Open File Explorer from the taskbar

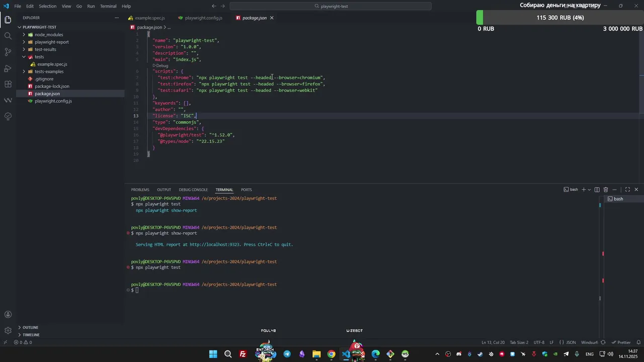coord(316,354)
